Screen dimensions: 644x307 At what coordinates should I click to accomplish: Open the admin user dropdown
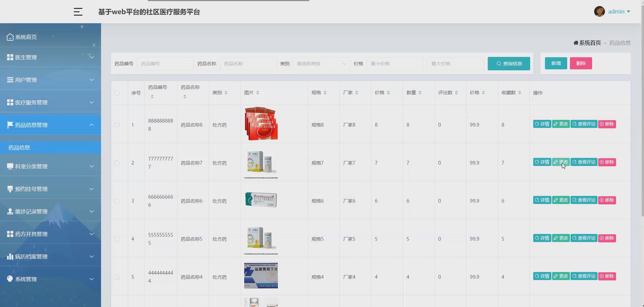(619, 11)
